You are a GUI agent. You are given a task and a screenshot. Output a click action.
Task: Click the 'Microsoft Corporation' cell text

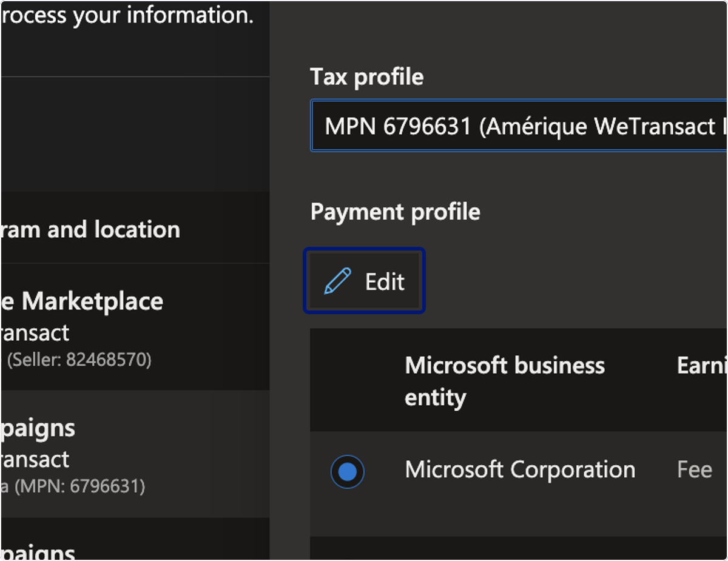tap(520, 470)
